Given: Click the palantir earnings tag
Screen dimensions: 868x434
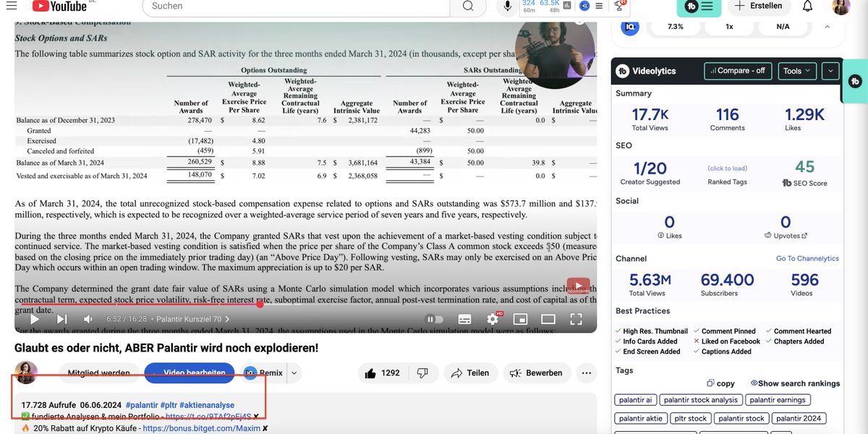Looking at the screenshot, I should point(778,400).
